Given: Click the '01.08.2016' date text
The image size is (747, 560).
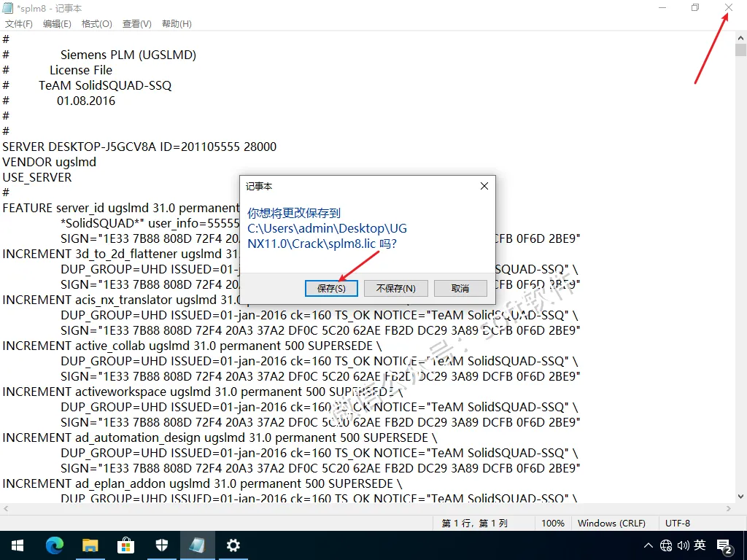Looking at the screenshot, I should tap(86, 101).
